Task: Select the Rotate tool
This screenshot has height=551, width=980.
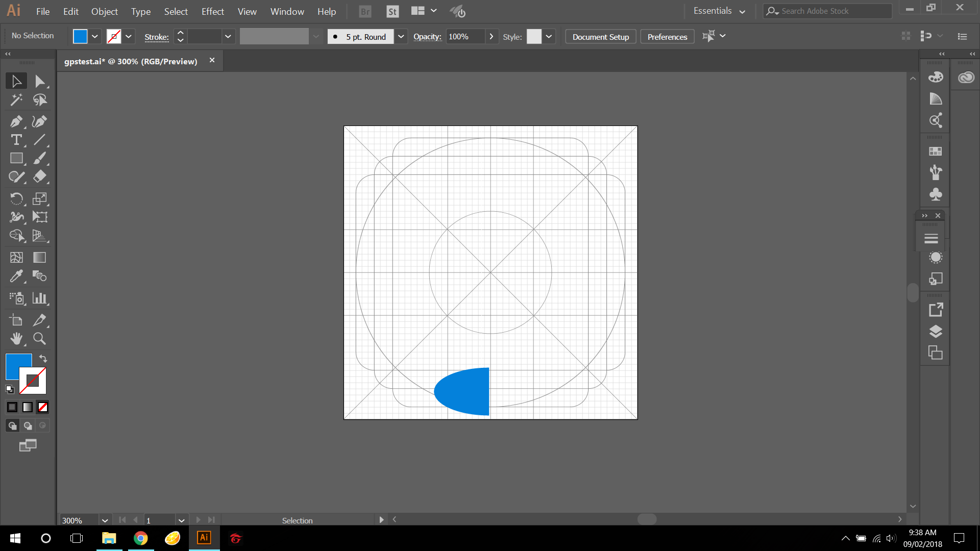Action: 16,198
